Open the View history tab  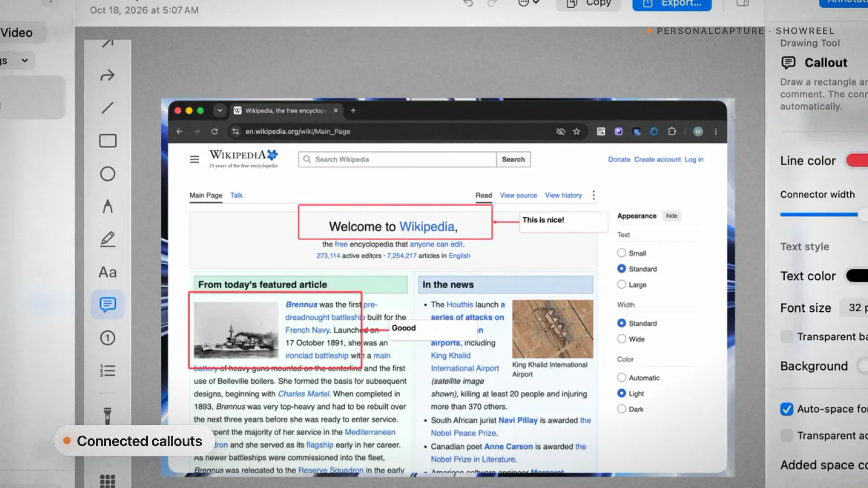(563, 195)
